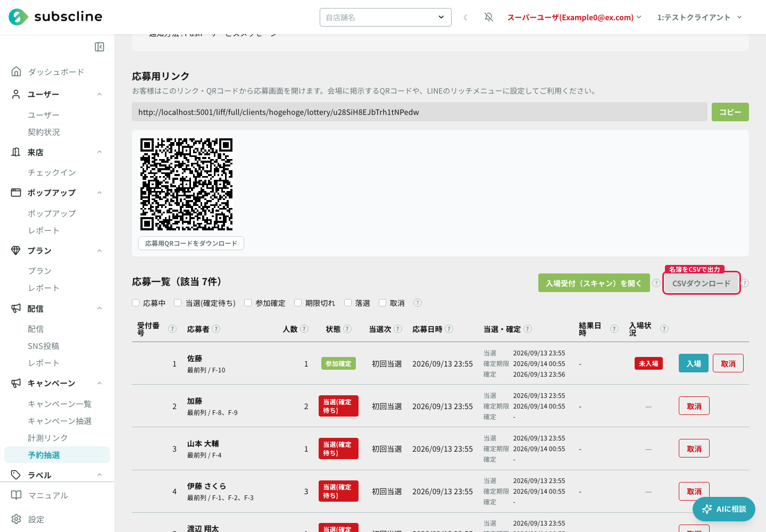Collapse the ユーザー sidebar section
Image resolution: width=766 pixels, height=532 pixels.
tap(99, 94)
